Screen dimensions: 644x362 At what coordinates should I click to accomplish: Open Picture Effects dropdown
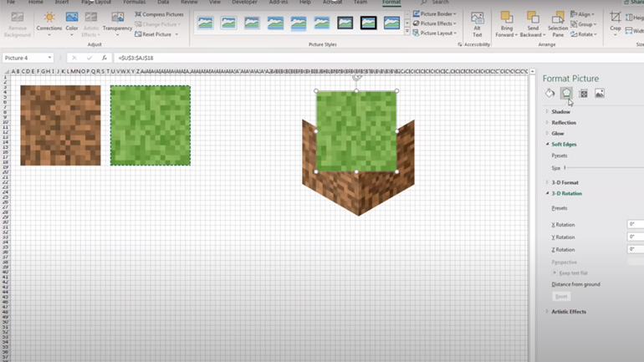(x=435, y=23)
